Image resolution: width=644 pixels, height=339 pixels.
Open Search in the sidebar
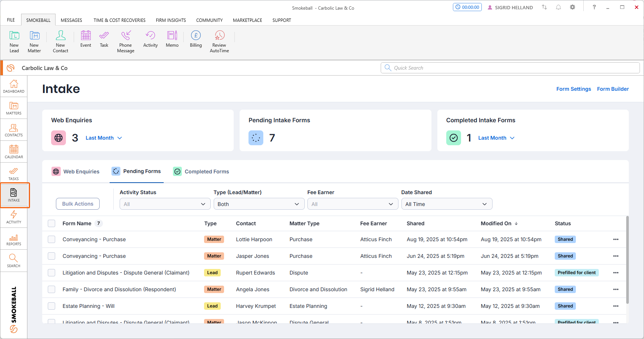[x=14, y=261]
